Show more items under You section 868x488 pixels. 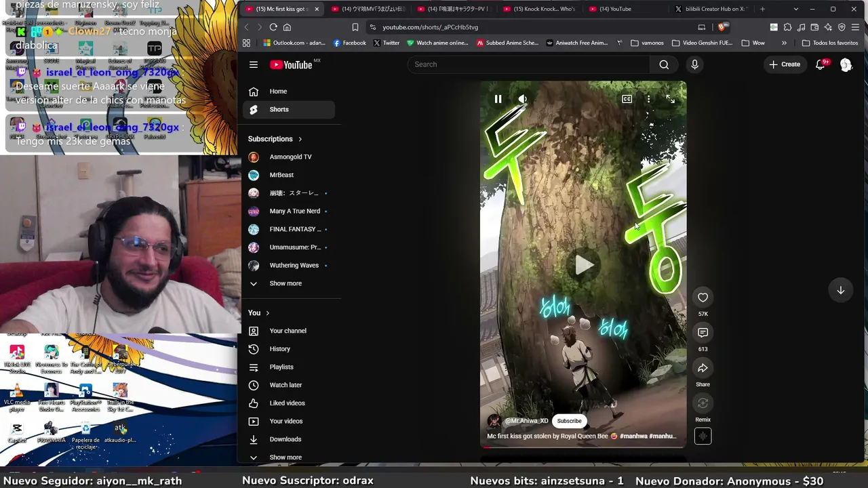pyautogui.click(x=289, y=457)
